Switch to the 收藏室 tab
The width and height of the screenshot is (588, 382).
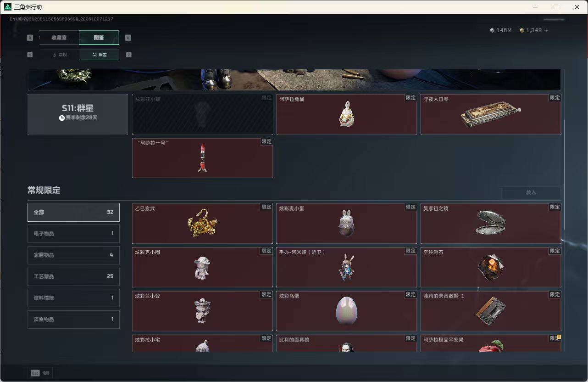pyautogui.click(x=59, y=38)
